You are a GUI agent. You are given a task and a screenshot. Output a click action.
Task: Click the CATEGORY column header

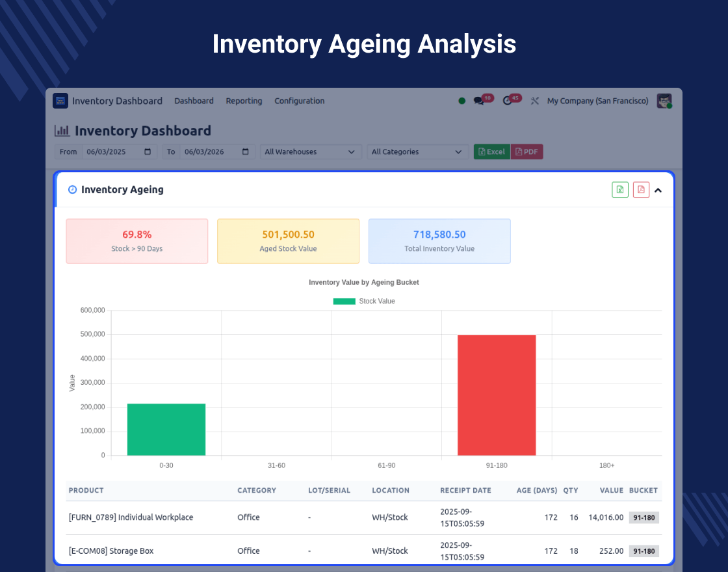pos(257,490)
